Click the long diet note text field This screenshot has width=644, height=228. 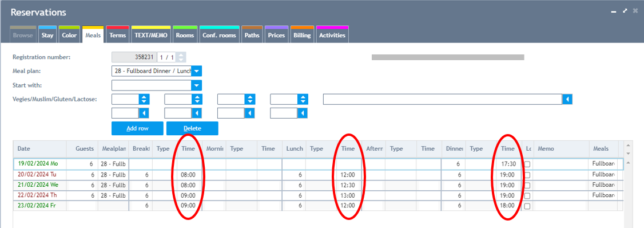[442, 99]
